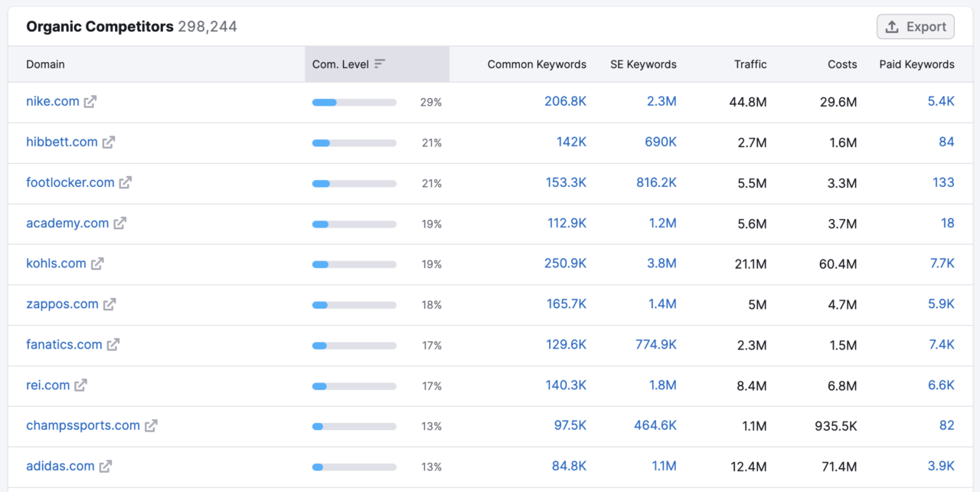Viewport: 980px width, 492px height.
Task: Open the rei.com domain link
Action: tap(48, 385)
